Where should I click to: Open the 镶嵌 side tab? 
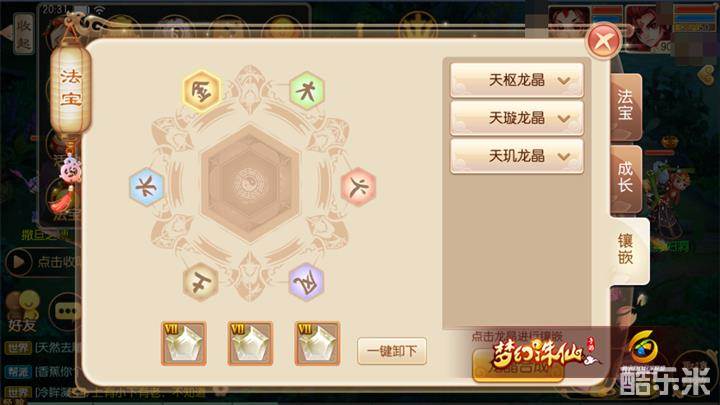coord(629,250)
